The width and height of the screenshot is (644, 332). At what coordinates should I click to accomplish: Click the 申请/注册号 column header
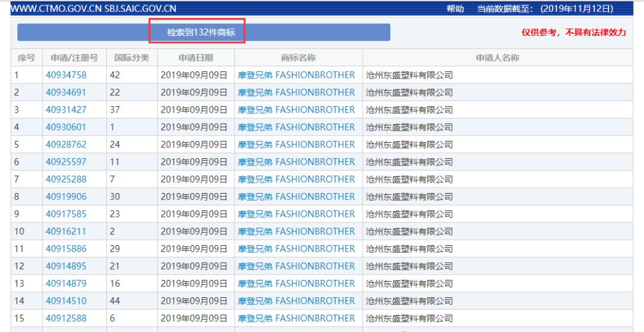point(74,58)
